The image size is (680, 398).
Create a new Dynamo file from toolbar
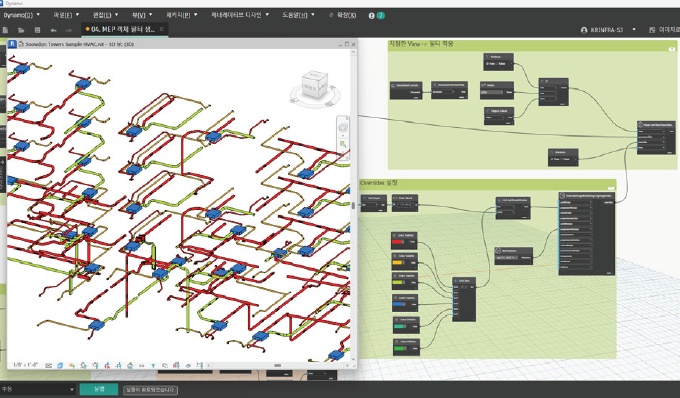5,30
